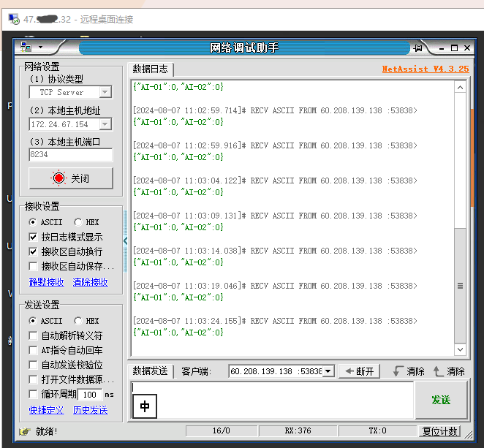Viewport: 484px width, 448px height.
Task: Click the 断开 disconnect client button
Action: [x=359, y=371]
